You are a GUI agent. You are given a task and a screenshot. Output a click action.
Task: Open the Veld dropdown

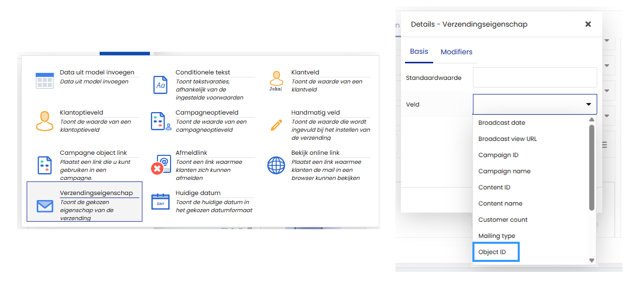click(534, 105)
